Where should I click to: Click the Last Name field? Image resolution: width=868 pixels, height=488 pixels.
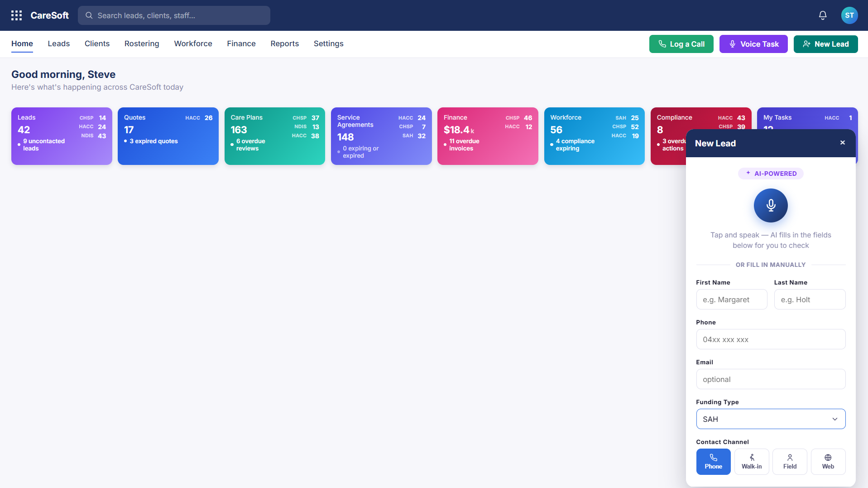[x=810, y=300]
